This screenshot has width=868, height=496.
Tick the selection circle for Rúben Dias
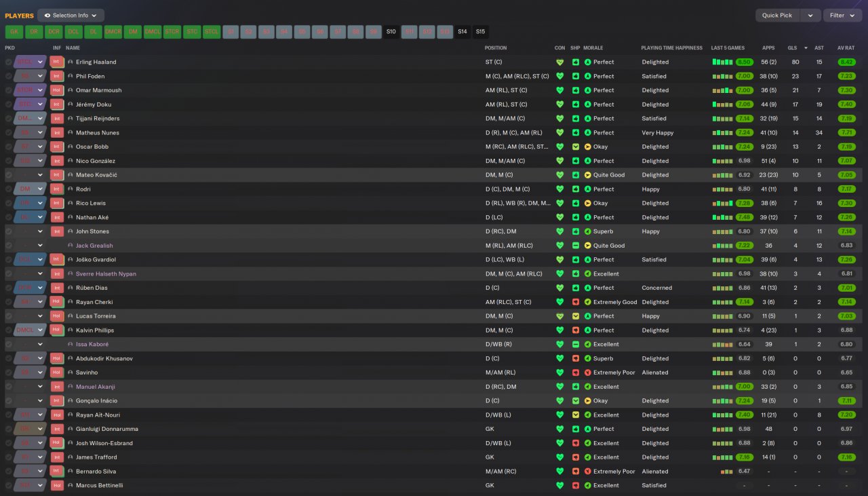coord(9,288)
